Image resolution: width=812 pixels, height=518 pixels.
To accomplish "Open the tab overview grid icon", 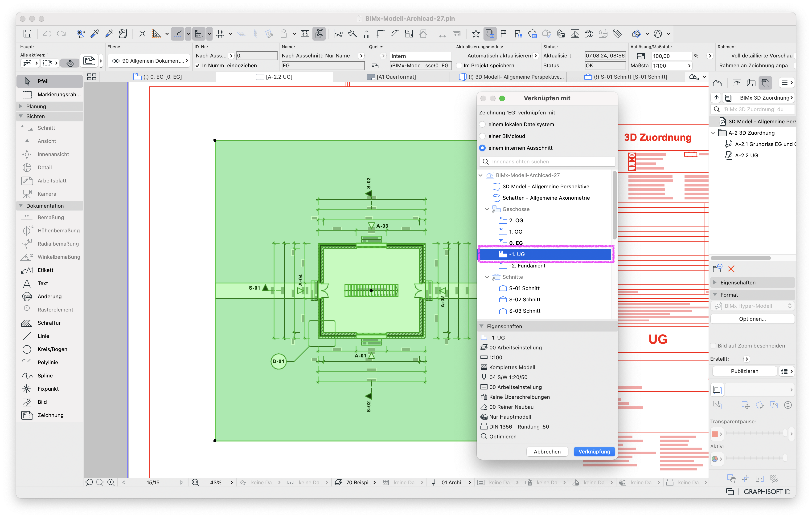I will [x=91, y=77].
